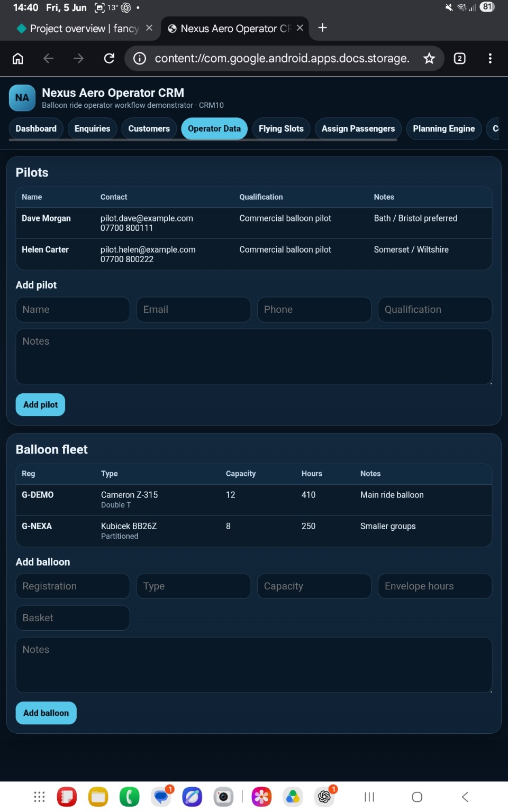The image size is (508, 812).
Task: Focus the pilot Email input field
Action: tap(193, 310)
